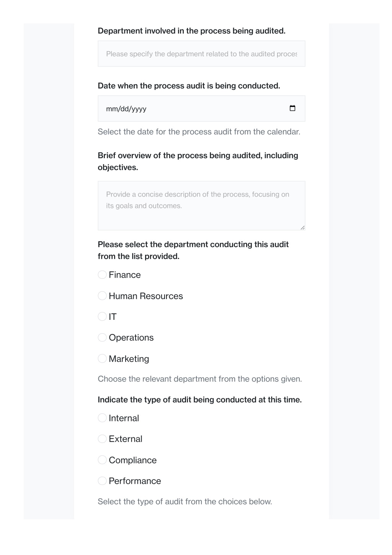Choose the Marketing department option
The height and width of the screenshot is (555, 392).
click(x=102, y=359)
